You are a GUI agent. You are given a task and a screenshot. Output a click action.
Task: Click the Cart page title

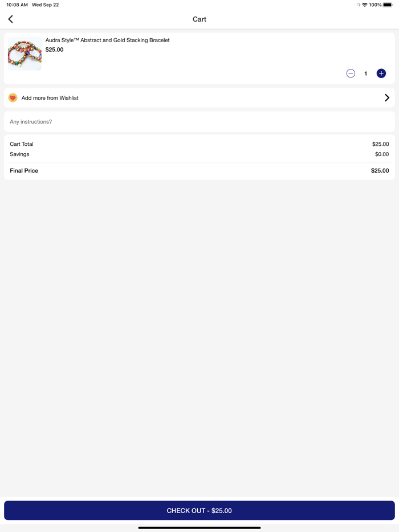pos(199,19)
